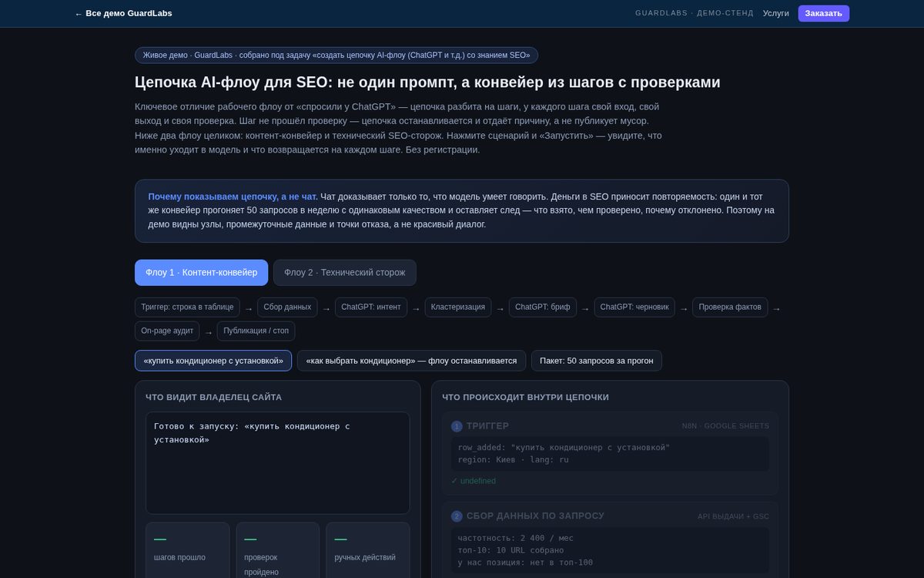Click «Почему показываем цепочку, а не чат.» text
This screenshot has height=578, width=924.
click(233, 197)
